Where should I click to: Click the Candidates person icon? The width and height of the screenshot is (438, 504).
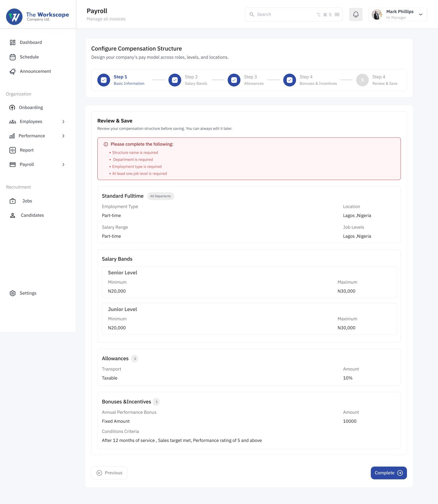pyautogui.click(x=12, y=215)
